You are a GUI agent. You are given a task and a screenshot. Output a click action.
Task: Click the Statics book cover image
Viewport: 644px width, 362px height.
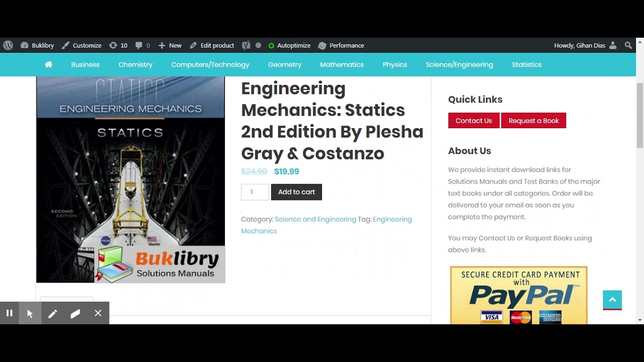pos(130,179)
